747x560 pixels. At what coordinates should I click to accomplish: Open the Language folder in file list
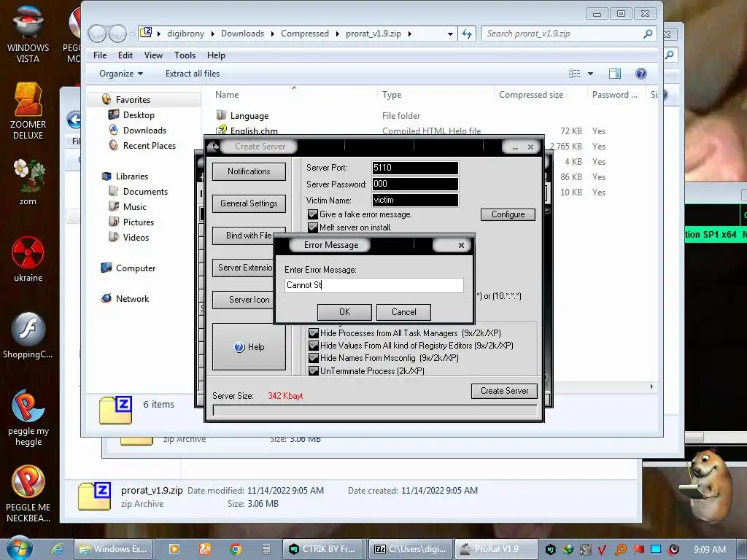(249, 116)
